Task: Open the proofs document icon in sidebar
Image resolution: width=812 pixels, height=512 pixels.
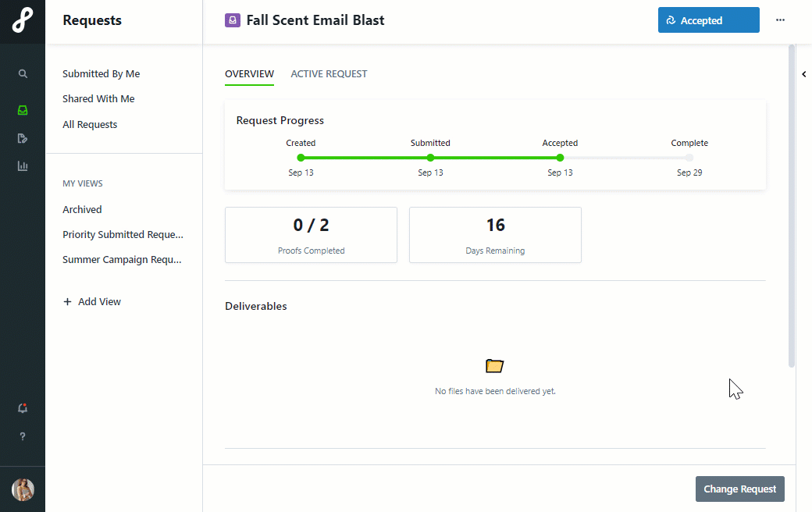Action: point(23,138)
